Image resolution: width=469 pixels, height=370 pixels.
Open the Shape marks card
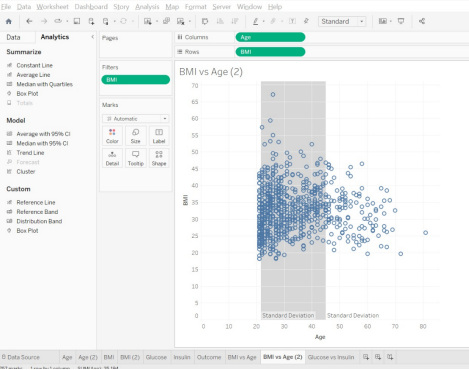[159, 158]
